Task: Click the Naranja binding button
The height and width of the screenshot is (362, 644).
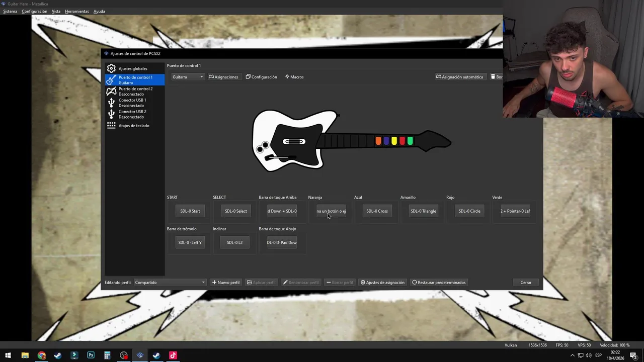Action: (x=331, y=211)
